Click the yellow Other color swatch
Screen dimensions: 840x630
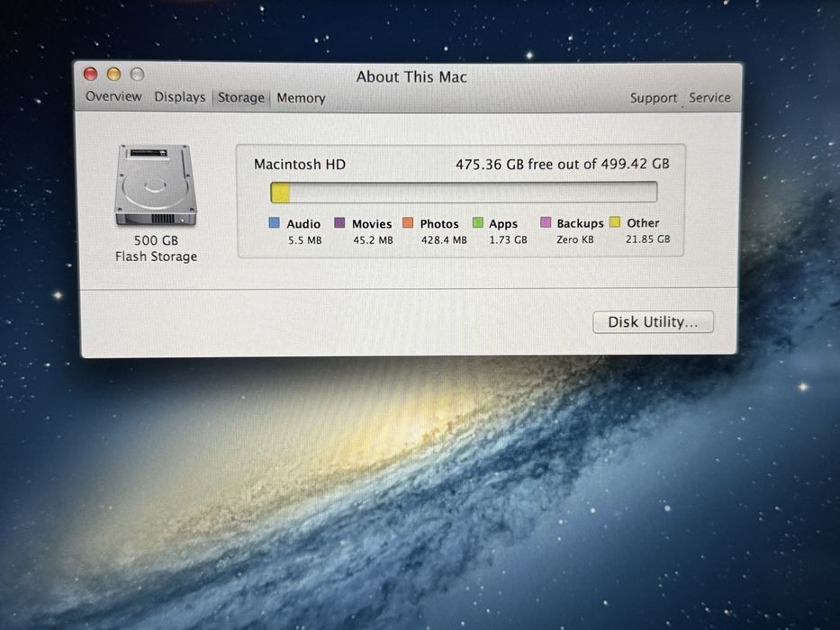pos(614,221)
